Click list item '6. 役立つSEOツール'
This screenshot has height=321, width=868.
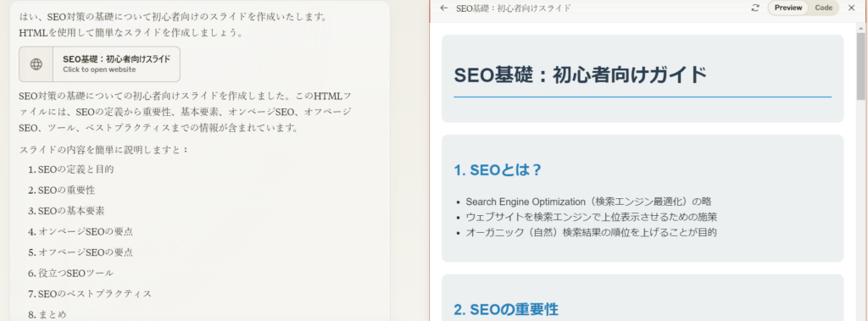(71, 273)
